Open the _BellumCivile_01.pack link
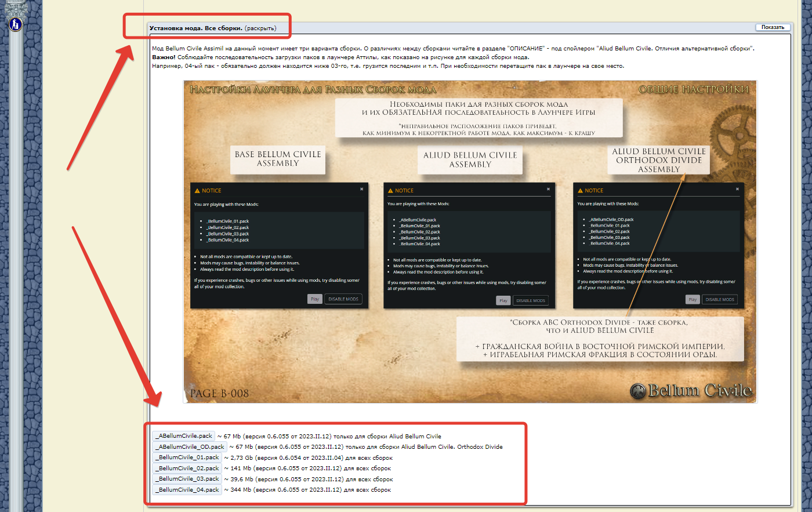The height and width of the screenshot is (512, 812). pyautogui.click(x=187, y=457)
